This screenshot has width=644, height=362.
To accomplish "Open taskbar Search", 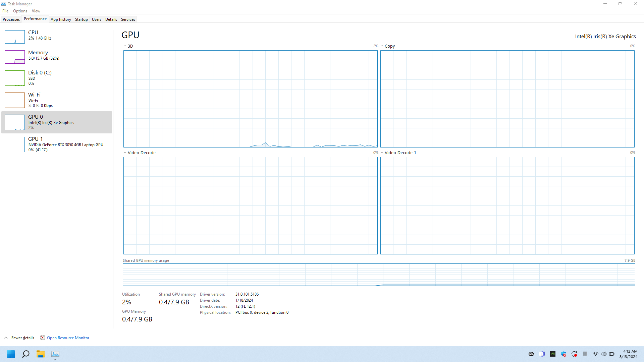I will (26, 354).
